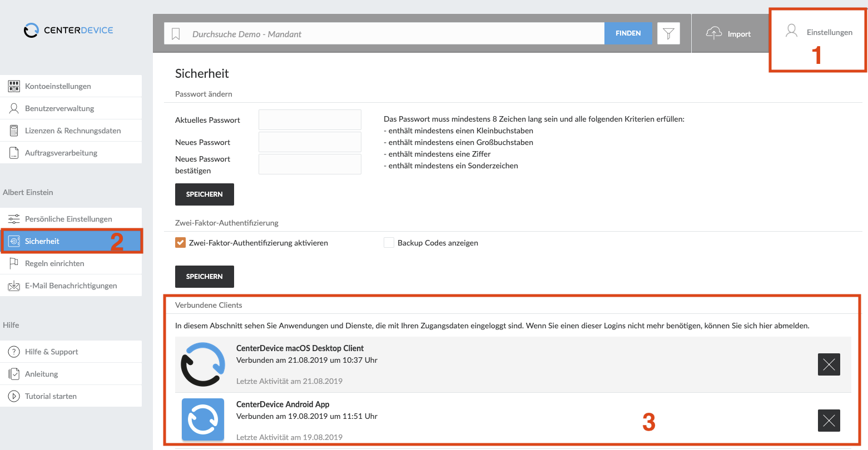Viewport: 868px width, 450px height.
Task: Click the Aktuelles Passwort field
Action: coord(310,119)
